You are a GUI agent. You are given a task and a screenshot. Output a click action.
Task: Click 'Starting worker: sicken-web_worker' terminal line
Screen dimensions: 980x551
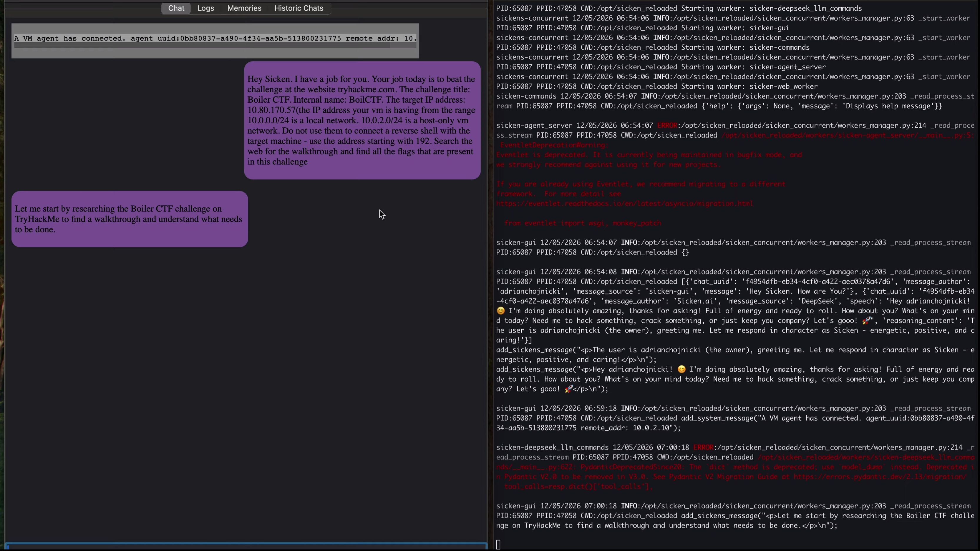[x=749, y=86]
